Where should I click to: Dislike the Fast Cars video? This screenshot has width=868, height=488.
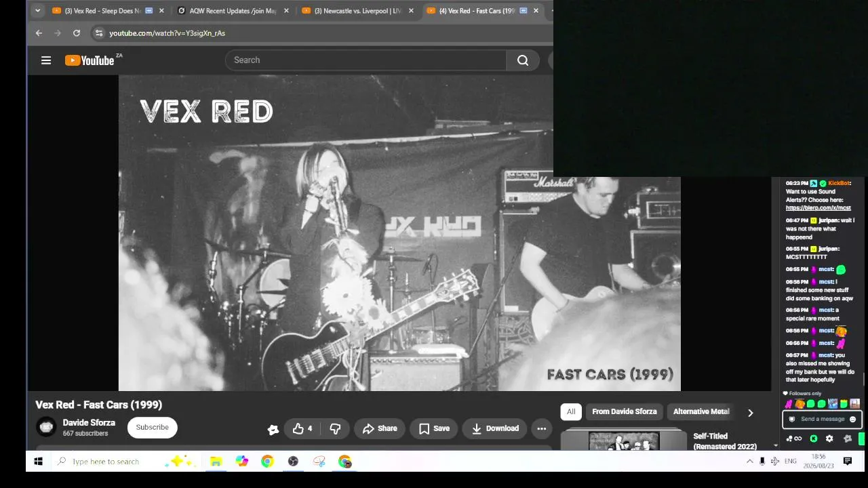point(335,428)
